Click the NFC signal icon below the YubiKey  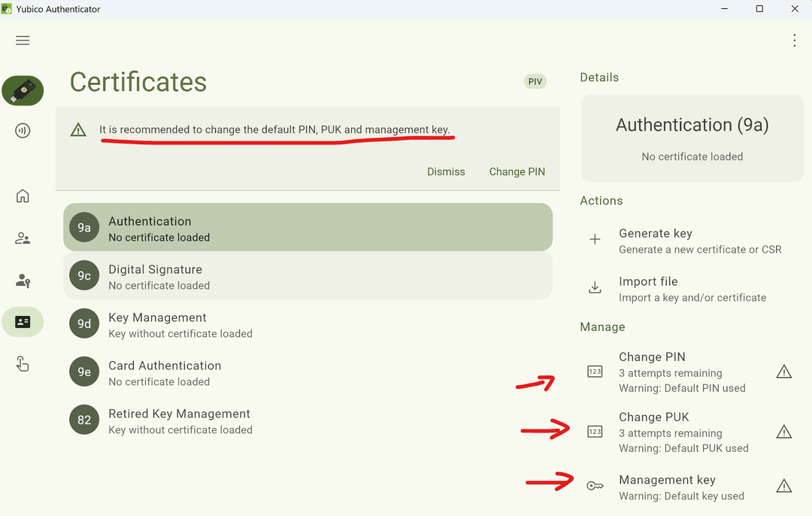click(23, 130)
